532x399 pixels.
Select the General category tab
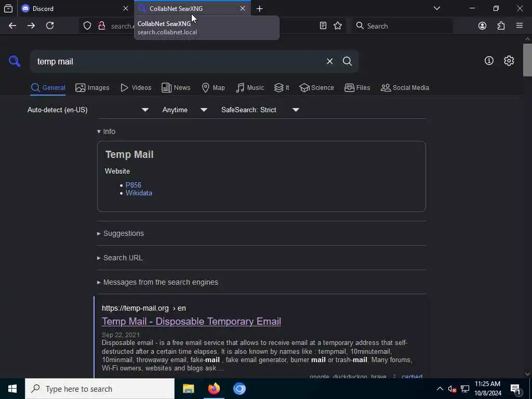tap(48, 88)
